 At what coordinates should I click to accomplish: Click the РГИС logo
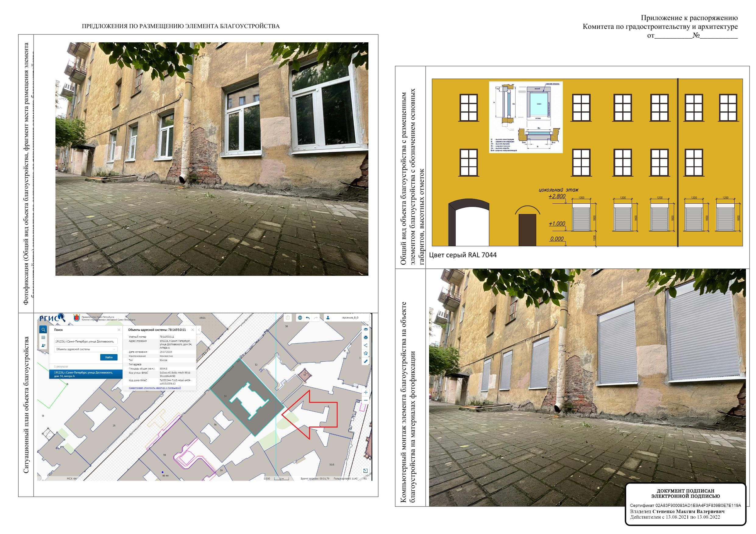coord(52,318)
